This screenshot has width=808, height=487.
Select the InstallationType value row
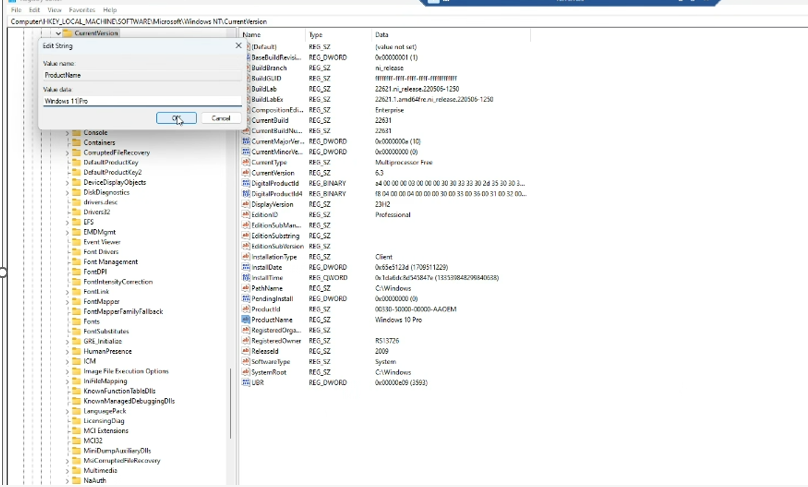click(x=385, y=257)
